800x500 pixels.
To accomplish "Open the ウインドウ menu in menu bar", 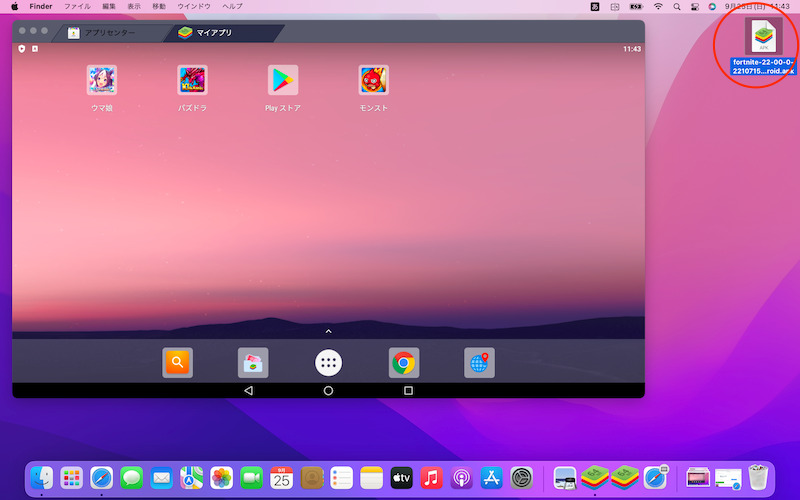I will [x=194, y=6].
